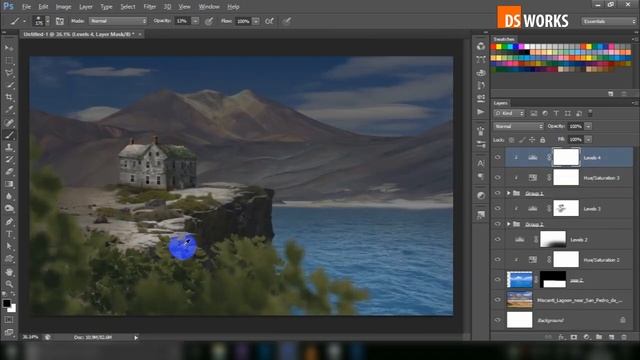
Task: Select the History Brush tool
Action: click(9, 160)
